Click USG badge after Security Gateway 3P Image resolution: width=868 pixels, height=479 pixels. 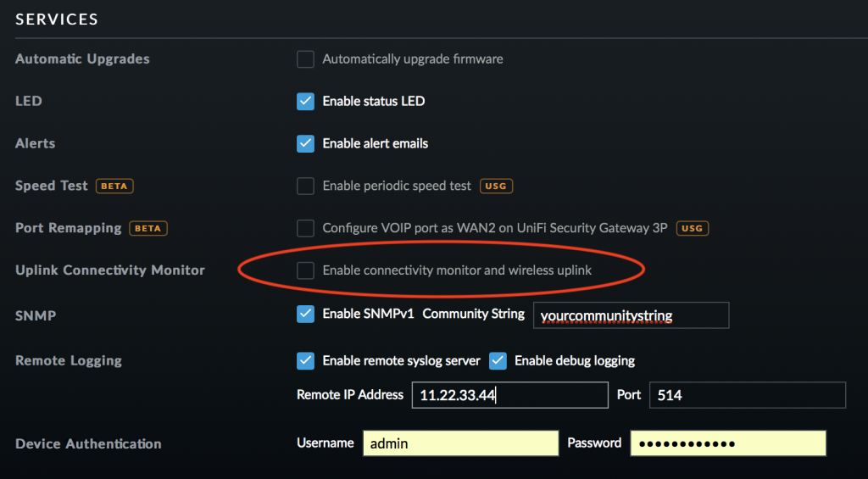pyautogui.click(x=693, y=228)
